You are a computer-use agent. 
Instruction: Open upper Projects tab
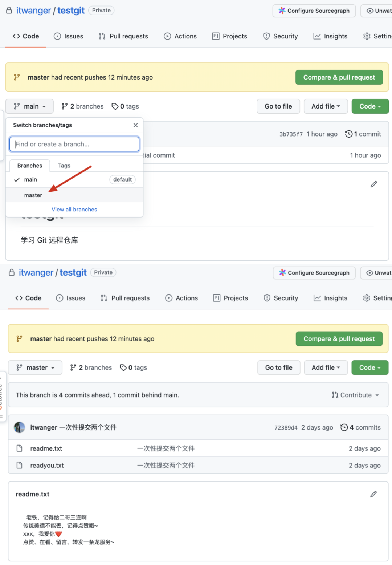(229, 36)
